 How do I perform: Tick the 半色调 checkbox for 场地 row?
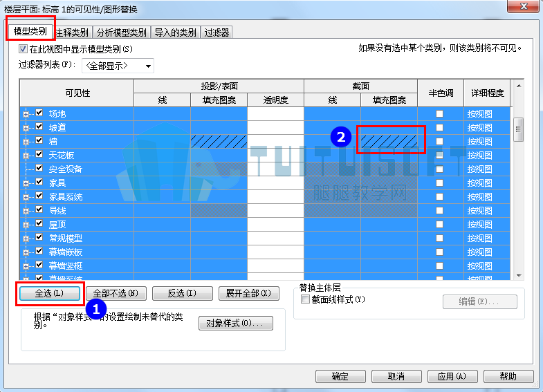click(439, 114)
